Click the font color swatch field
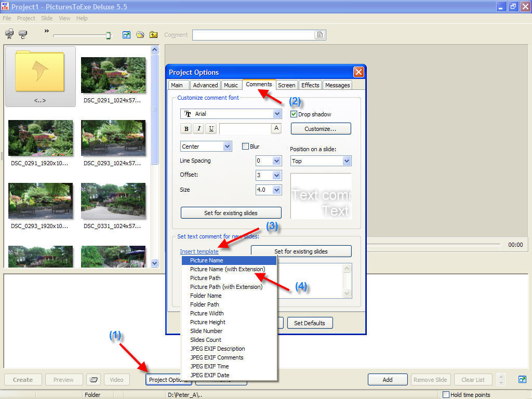532x399 pixels. [245, 129]
